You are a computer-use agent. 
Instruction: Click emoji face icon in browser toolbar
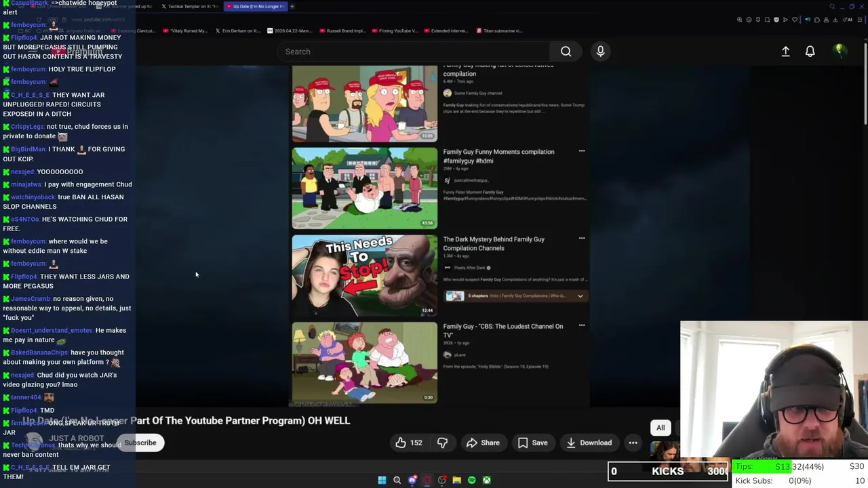coord(749,20)
